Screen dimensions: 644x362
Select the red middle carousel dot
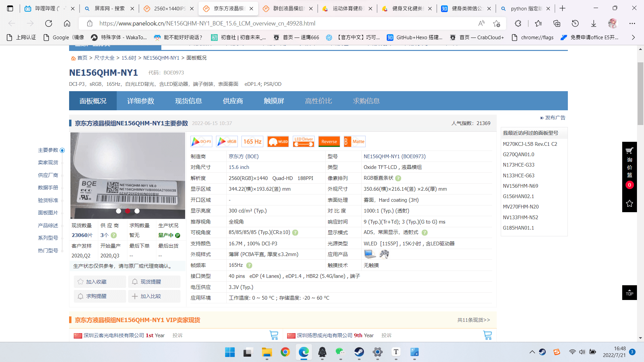pyautogui.click(x=128, y=211)
